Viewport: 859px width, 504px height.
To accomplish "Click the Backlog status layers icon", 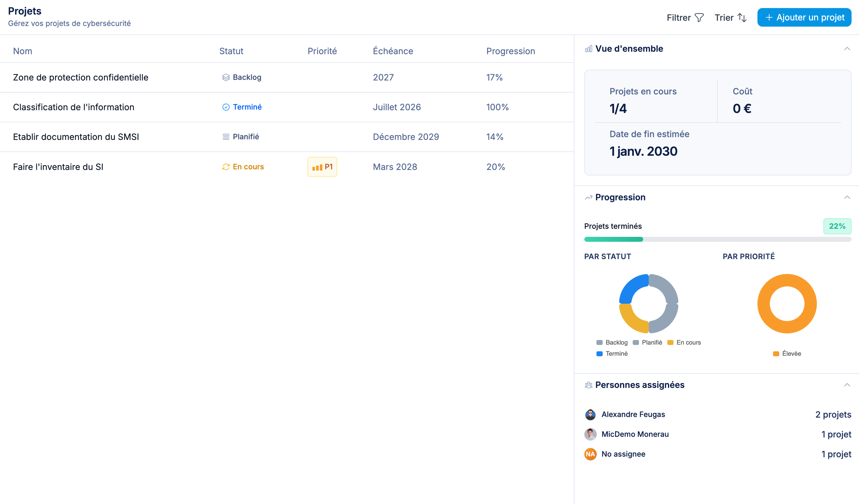I will (226, 77).
